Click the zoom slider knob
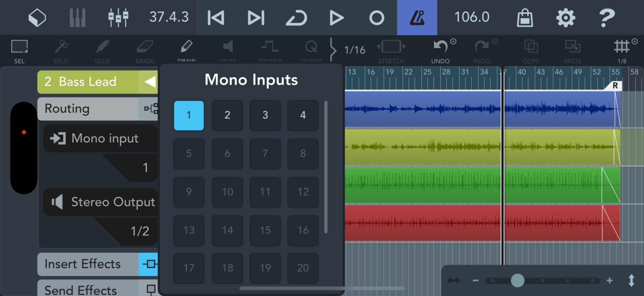The image size is (644, 296). 517,281
